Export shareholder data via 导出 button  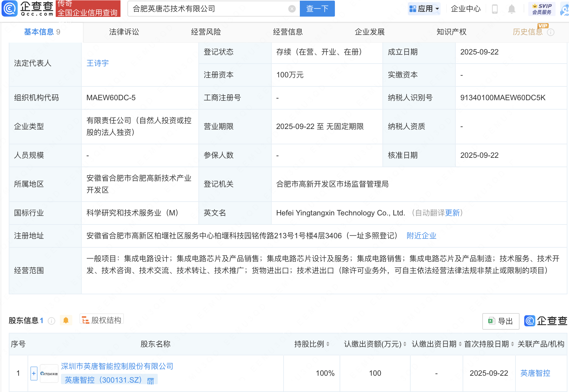(500, 321)
